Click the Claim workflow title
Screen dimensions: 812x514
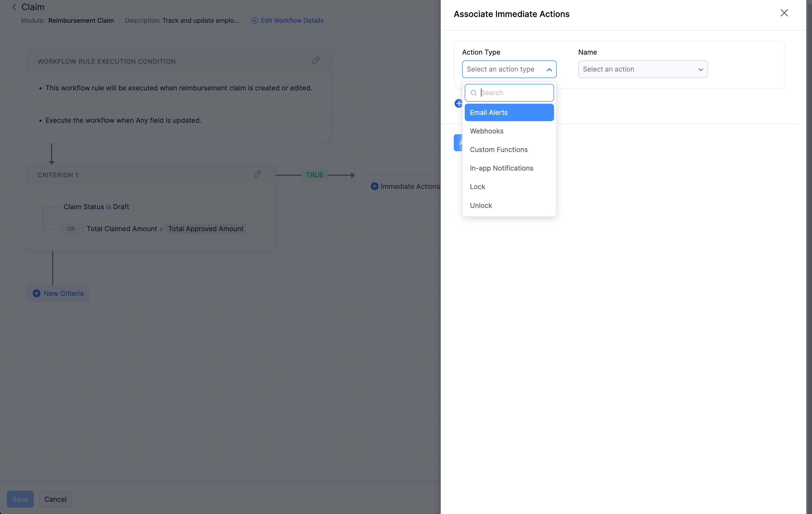tap(33, 7)
